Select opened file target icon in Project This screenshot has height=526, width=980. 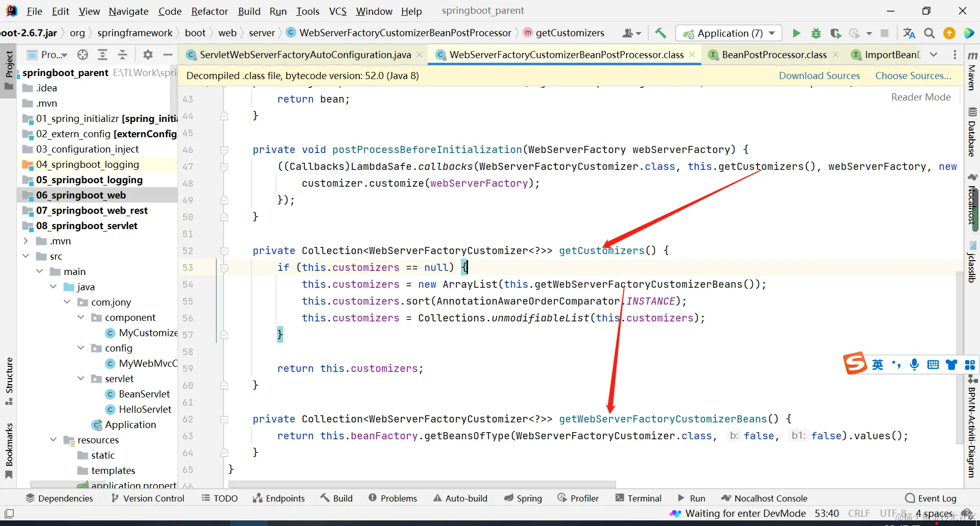click(x=83, y=55)
